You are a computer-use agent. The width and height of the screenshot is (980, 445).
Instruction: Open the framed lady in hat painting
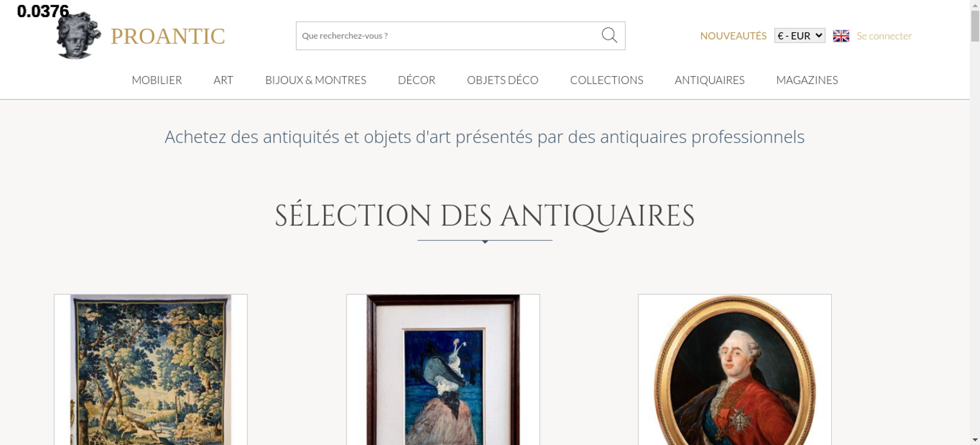443,370
